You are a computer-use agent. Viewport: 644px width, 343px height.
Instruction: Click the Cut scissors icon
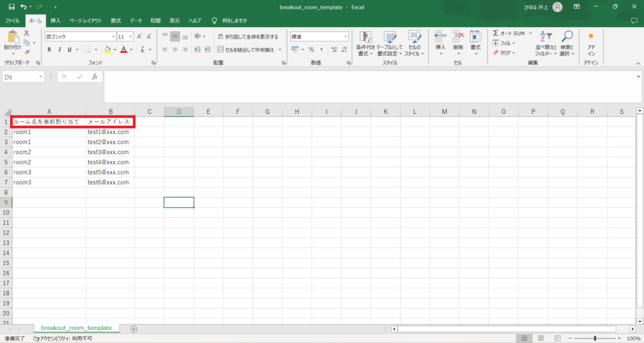click(x=27, y=33)
